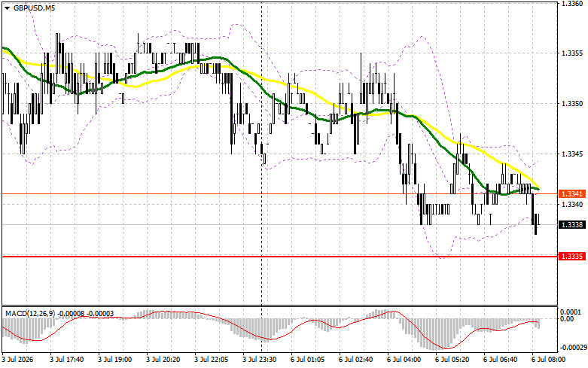Click the 6 Jul 05:20 time label
The height and width of the screenshot is (368, 588).
452,360
